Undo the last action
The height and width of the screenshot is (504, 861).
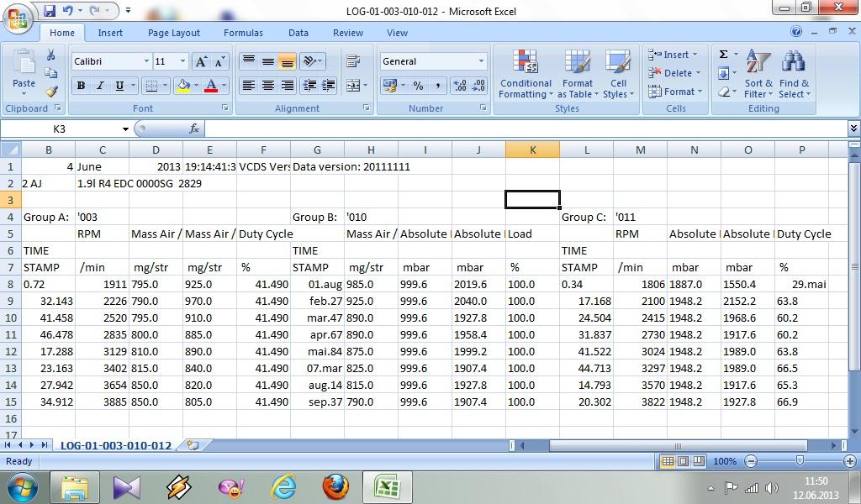coord(67,10)
